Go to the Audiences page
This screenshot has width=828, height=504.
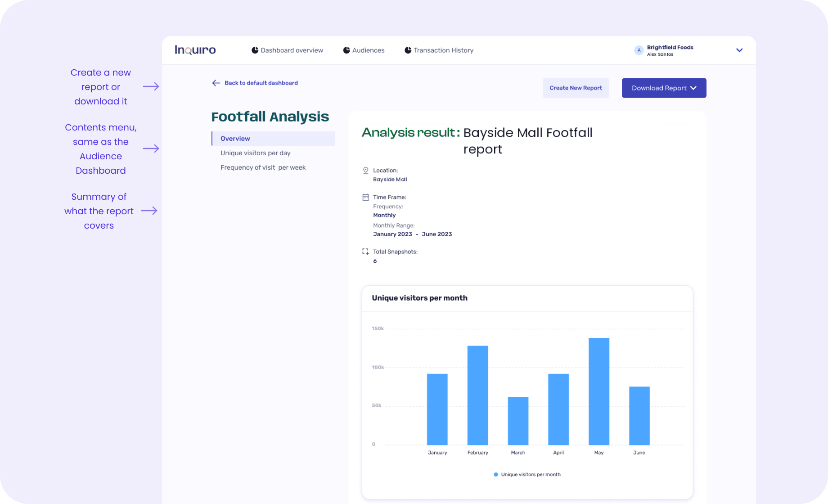tap(364, 50)
